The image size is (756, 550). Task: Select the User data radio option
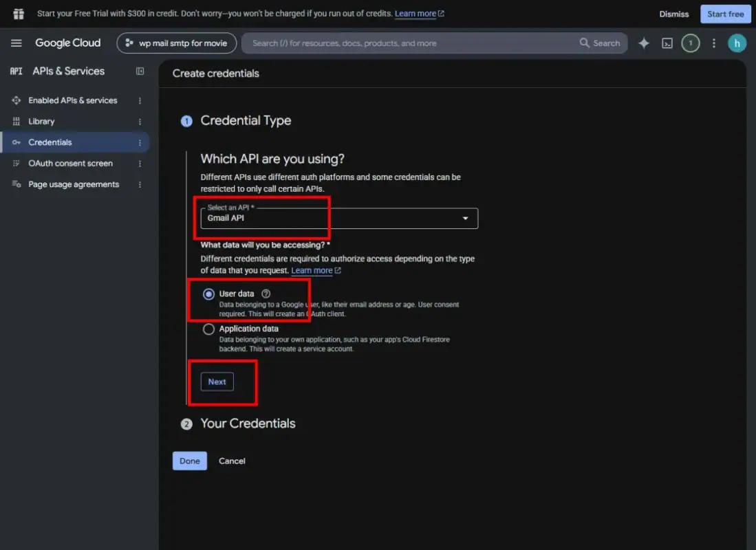(208, 294)
